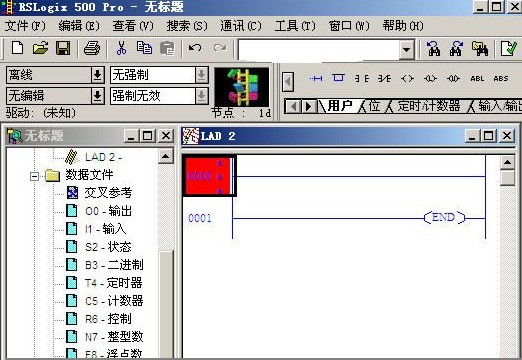Insert examine-if-closed contact
This screenshot has width=522, height=360.
(362, 79)
